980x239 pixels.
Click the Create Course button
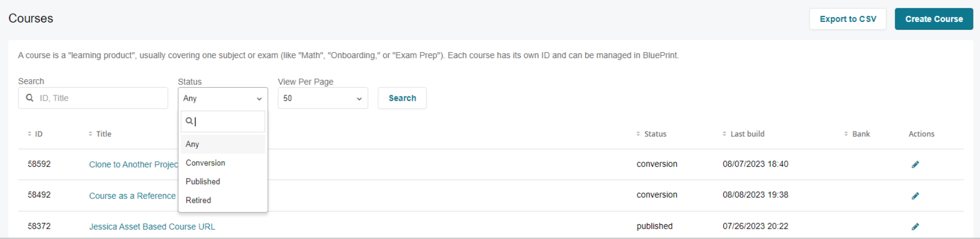click(933, 19)
